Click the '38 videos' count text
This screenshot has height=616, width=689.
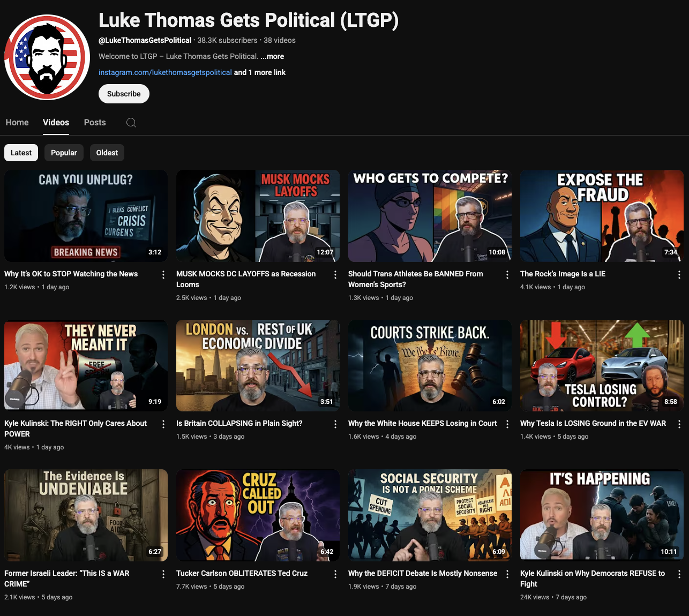(x=280, y=40)
